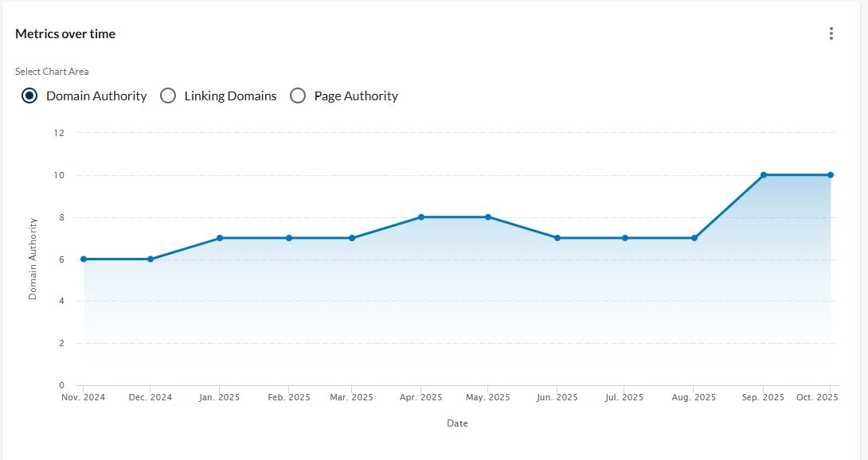The height and width of the screenshot is (460, 868).
Task: Click the Metrics over time heading
Action: coord(65,33)
